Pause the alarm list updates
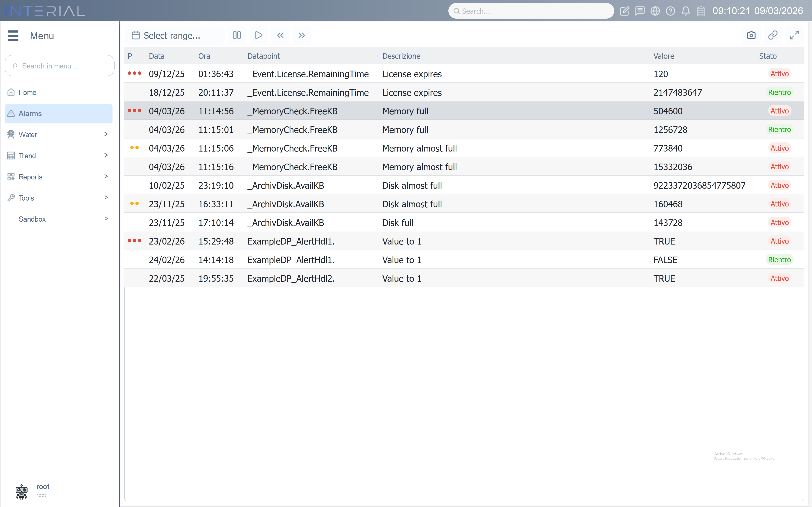This screenshot has width=812, height=507. tap(237, 35)
